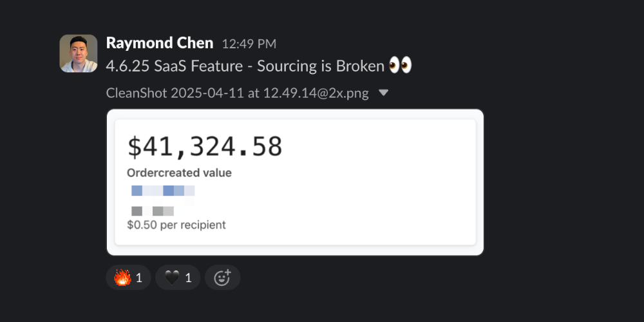The height and width of the screenshot is (322, 644).
Task: Click the black heart emoji icon
Action: pos(172,278)
